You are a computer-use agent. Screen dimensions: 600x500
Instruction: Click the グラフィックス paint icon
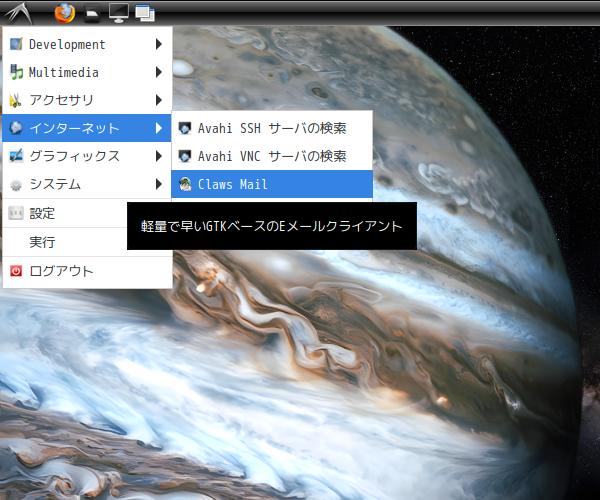pyautogui.click(x=16, y=156)
